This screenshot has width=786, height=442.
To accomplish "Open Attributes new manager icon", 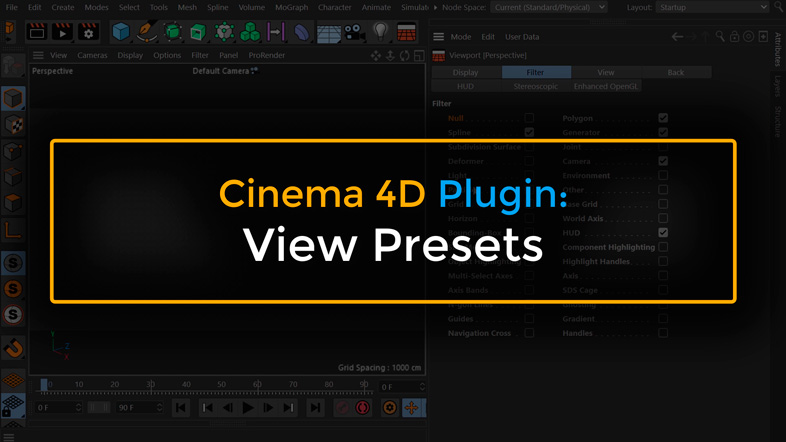I will coord(763,37).
